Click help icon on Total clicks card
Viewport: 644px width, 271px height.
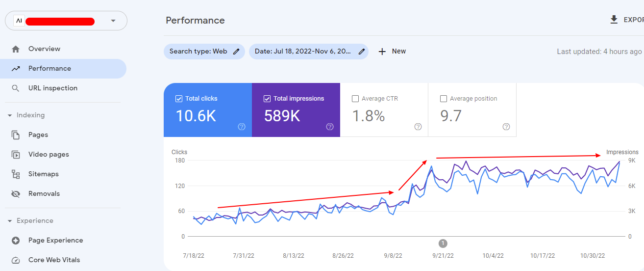(242, 127)
